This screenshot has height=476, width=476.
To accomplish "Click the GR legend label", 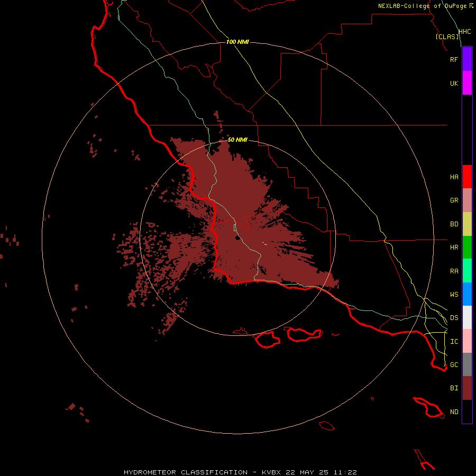I will click(x=454, y=200).
